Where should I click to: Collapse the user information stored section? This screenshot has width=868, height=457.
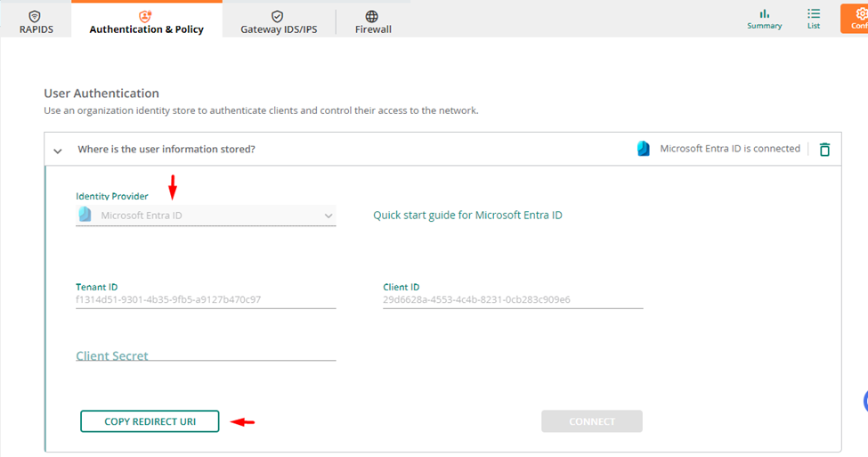tap(58, 151)
